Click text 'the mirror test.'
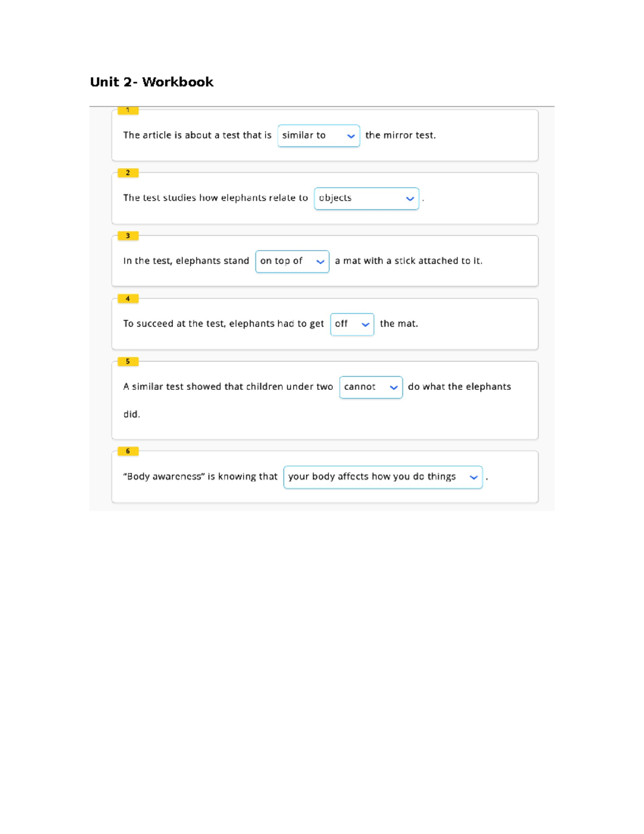The image size is (644, 834). (x=400, y=135)
